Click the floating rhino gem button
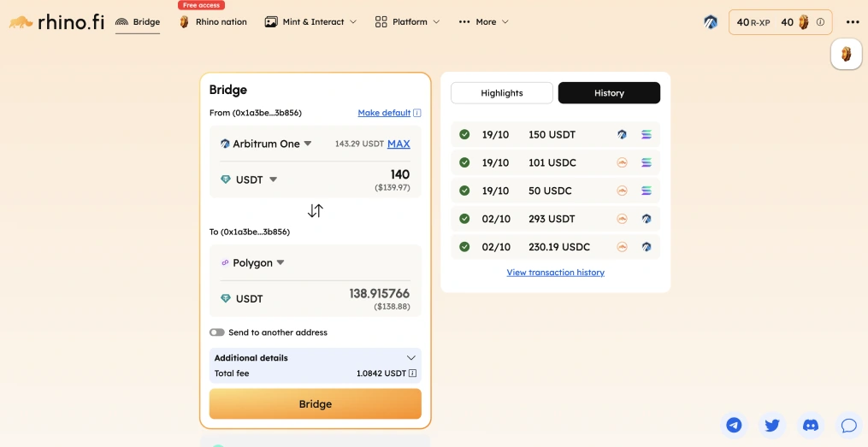Viewport: 868px width, 447px height. (846, 54)
